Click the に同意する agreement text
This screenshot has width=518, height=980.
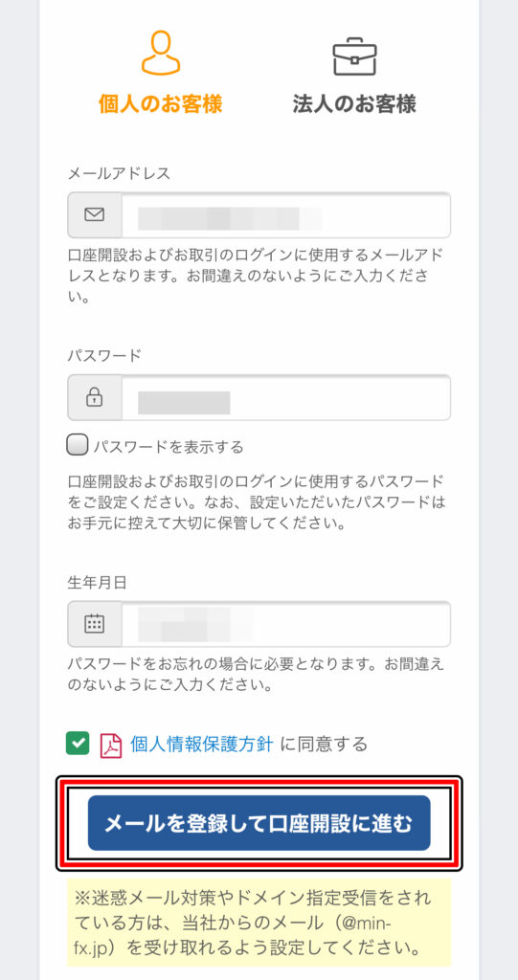click(324, 745)
